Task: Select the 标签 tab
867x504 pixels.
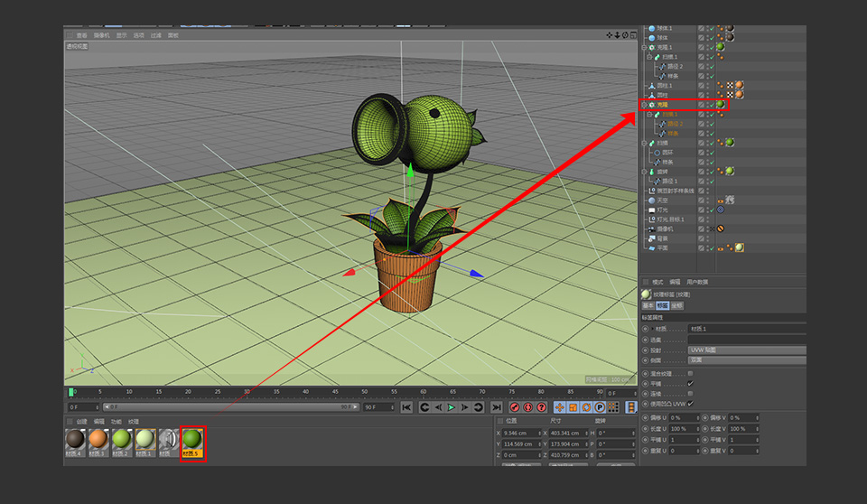Action: [x=662, y=305]
